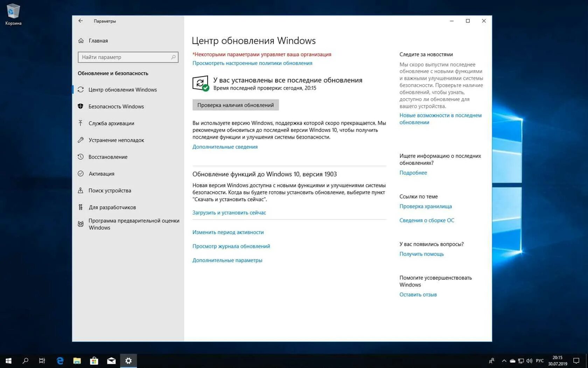This screenshot has width=588, height=368.
Task: Click the taskbar clock showing 20:15
Action: tap(558, 361)
